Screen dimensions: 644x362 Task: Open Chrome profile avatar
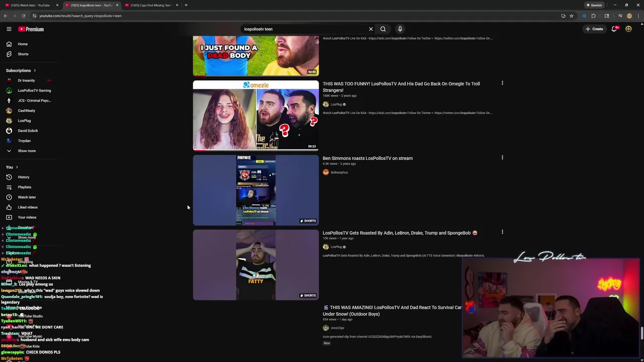629,16
